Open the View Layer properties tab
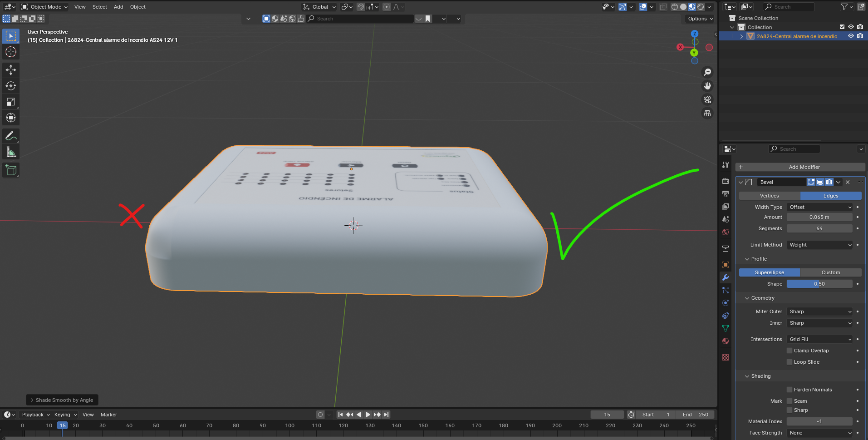Image resolution: width=868 pixels, height=440 pixels. tap(726, 206)
